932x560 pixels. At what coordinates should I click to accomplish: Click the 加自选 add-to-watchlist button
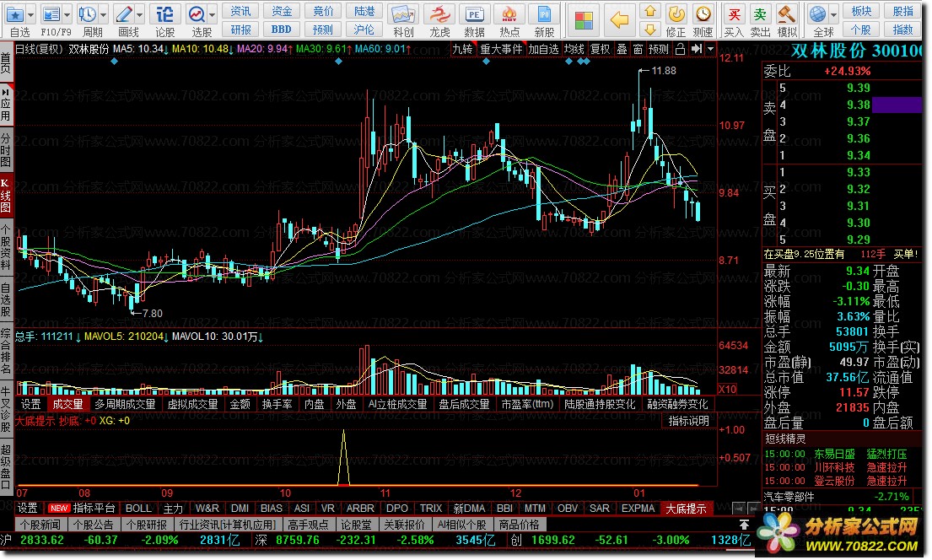coord(543,49)
